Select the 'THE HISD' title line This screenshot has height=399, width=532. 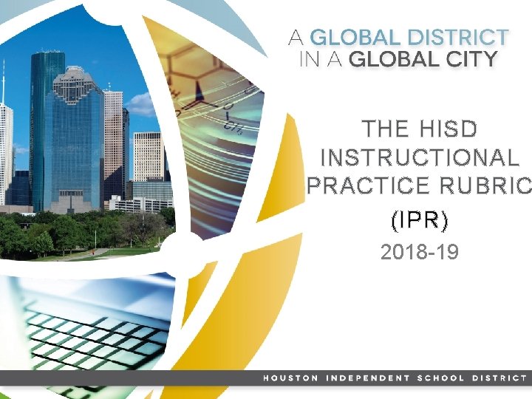click(x=420, y=129)
